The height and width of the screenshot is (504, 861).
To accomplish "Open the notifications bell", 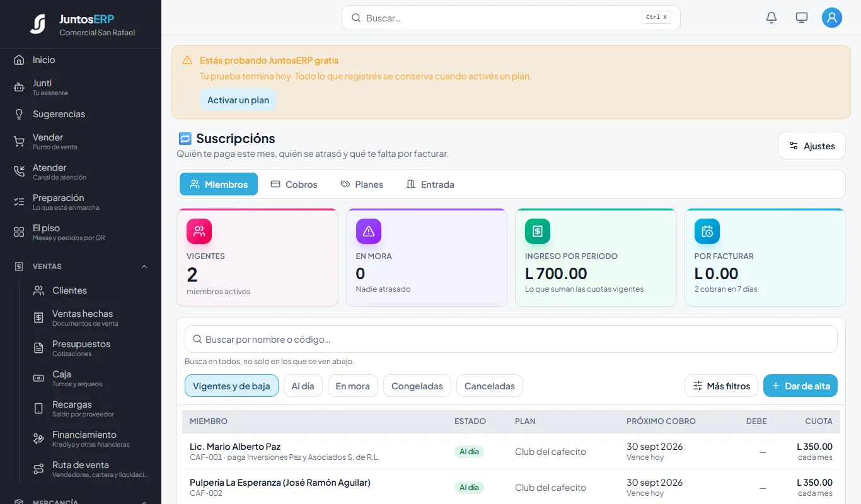I will tap(771, 18).
